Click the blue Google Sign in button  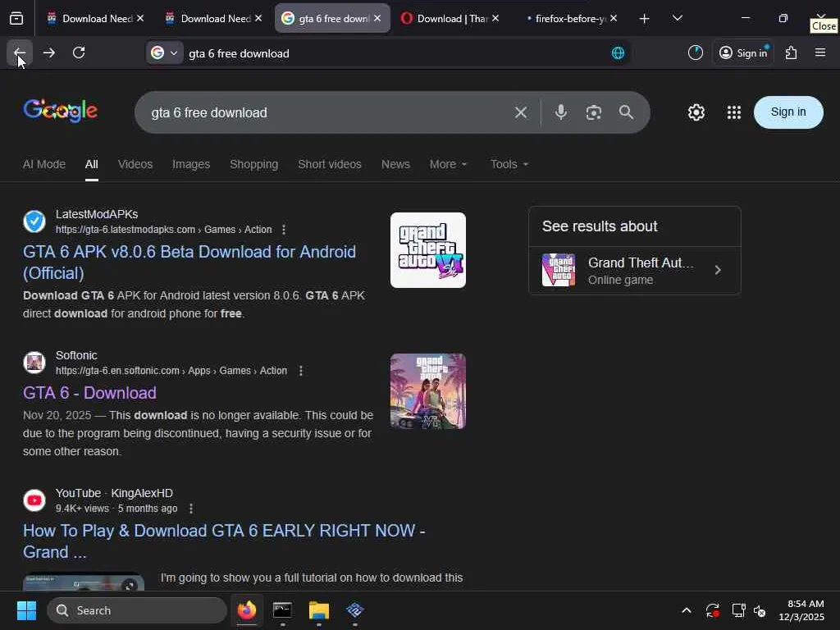[x=788, y=112]
